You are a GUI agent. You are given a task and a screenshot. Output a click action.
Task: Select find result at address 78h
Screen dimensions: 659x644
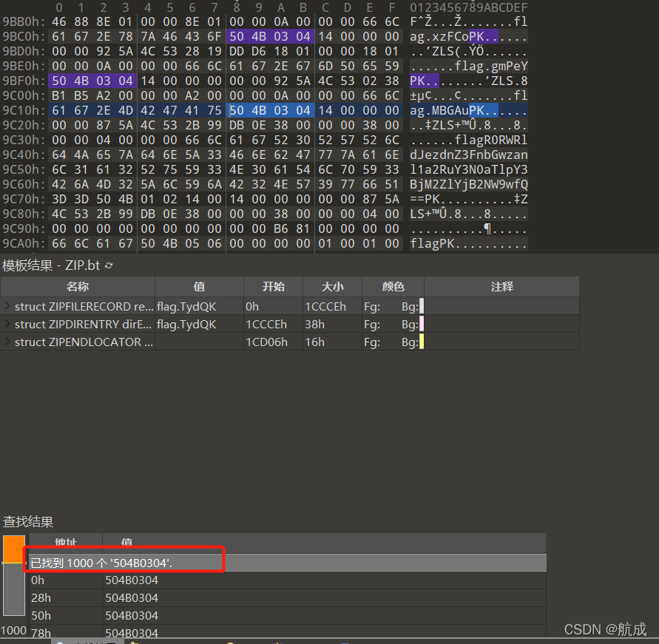288,631
